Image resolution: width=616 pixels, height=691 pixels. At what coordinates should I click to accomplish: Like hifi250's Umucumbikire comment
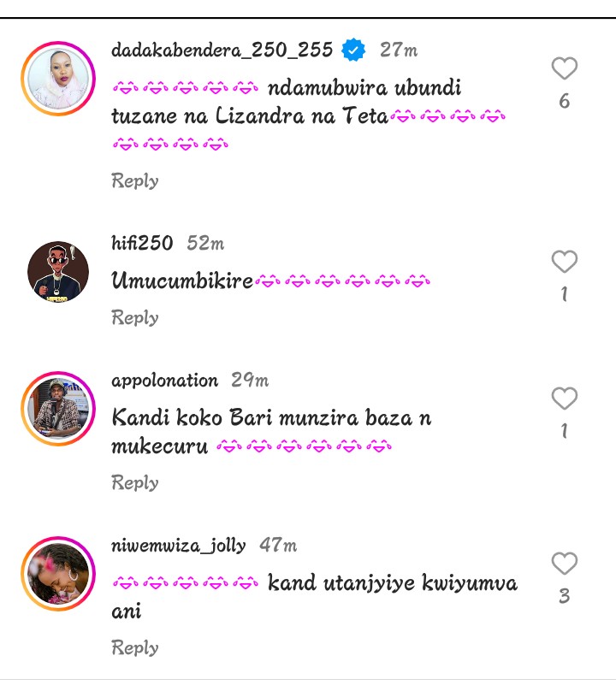564,262
